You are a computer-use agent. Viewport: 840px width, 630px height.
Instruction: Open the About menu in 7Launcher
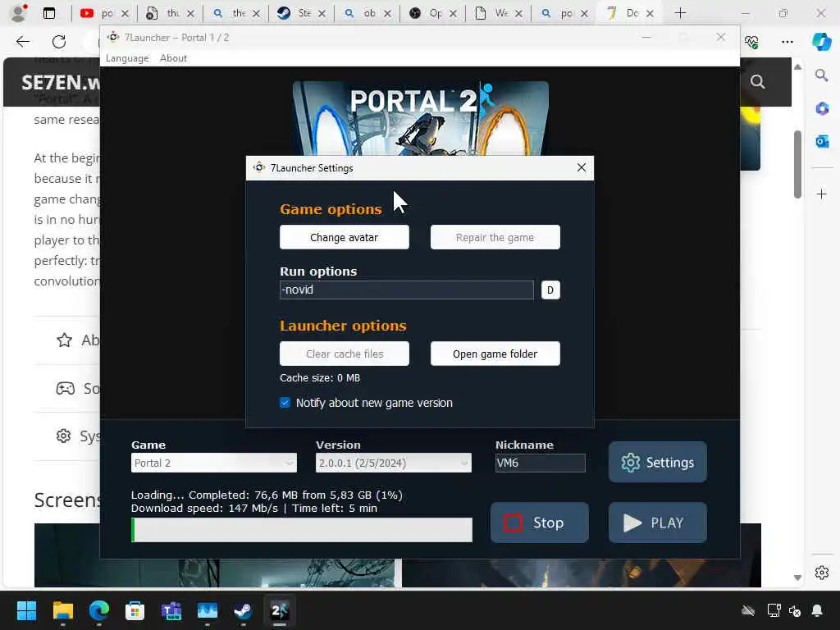tap(173, 58)
